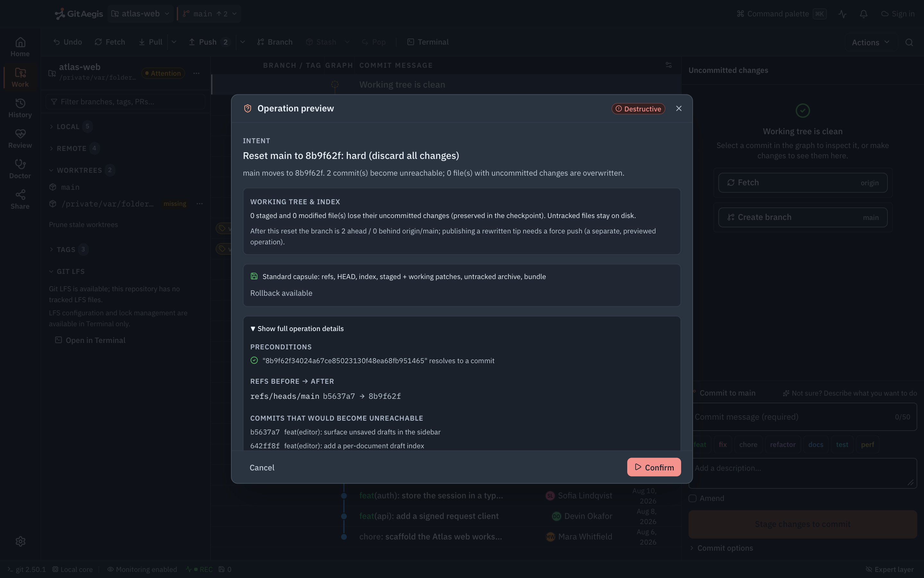Open the atlas-web repository selector
Image resolution: width=924 pixels, height=578 pixels.
pyautogui.click(x=140, y=14)
